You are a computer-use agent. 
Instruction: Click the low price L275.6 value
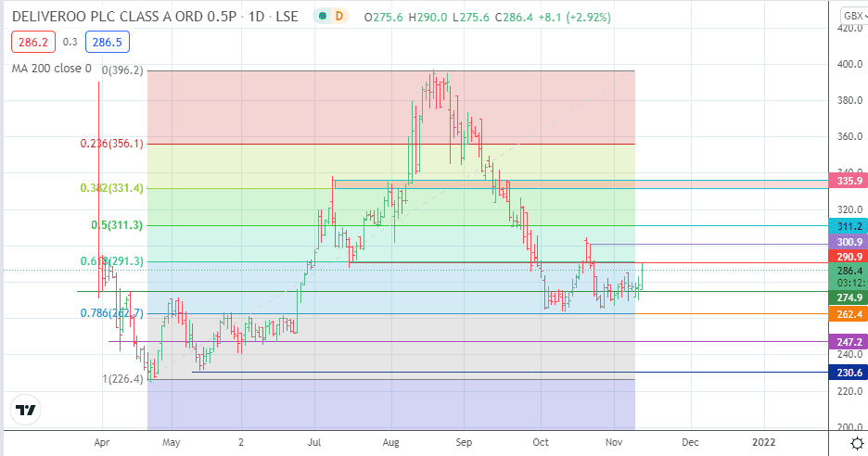pos(470,18)
